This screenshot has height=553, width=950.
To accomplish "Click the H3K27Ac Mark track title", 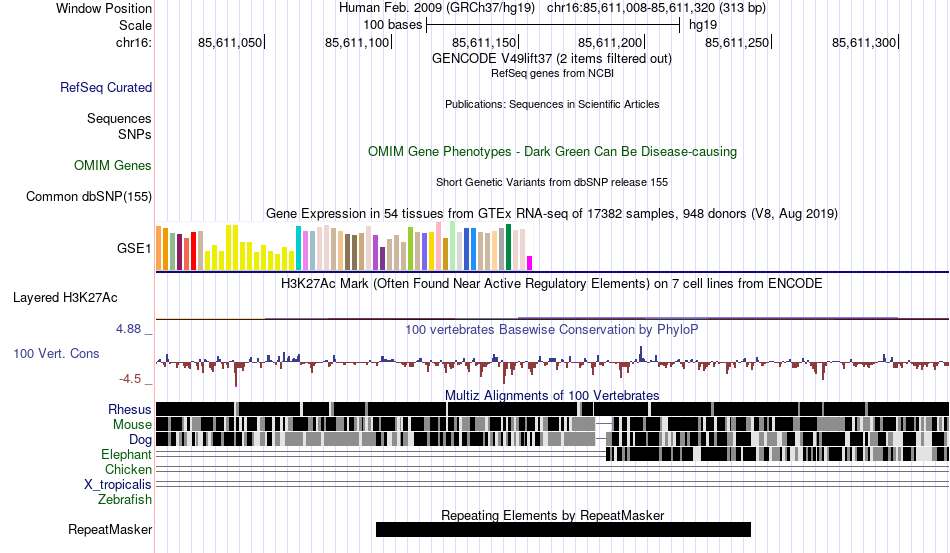I will coord(552,283).
